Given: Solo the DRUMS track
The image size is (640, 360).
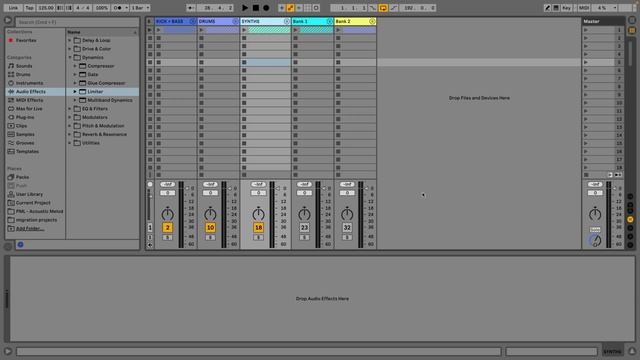Looking at the screenshot, I should click(x=210, y=238).
